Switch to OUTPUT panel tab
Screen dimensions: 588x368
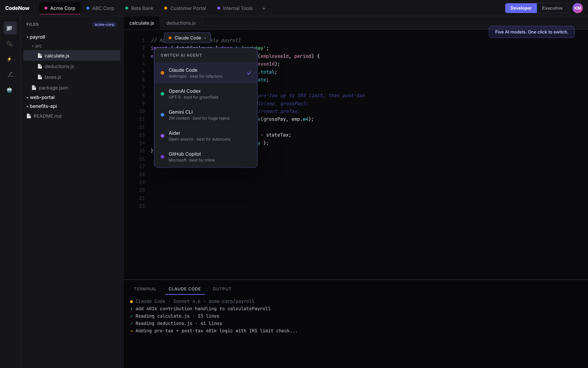[222, 289]
